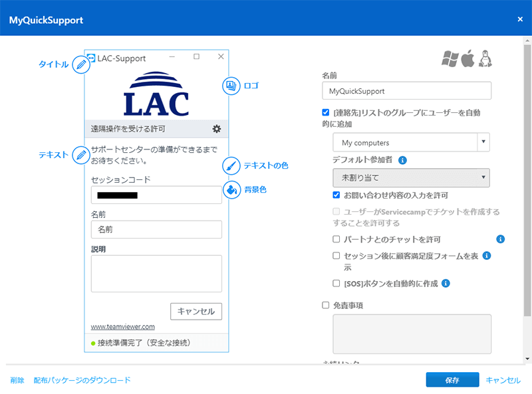Click the Linux penguin icon
This screenshot has height=394, width=532.
click(x=485, y=58)
